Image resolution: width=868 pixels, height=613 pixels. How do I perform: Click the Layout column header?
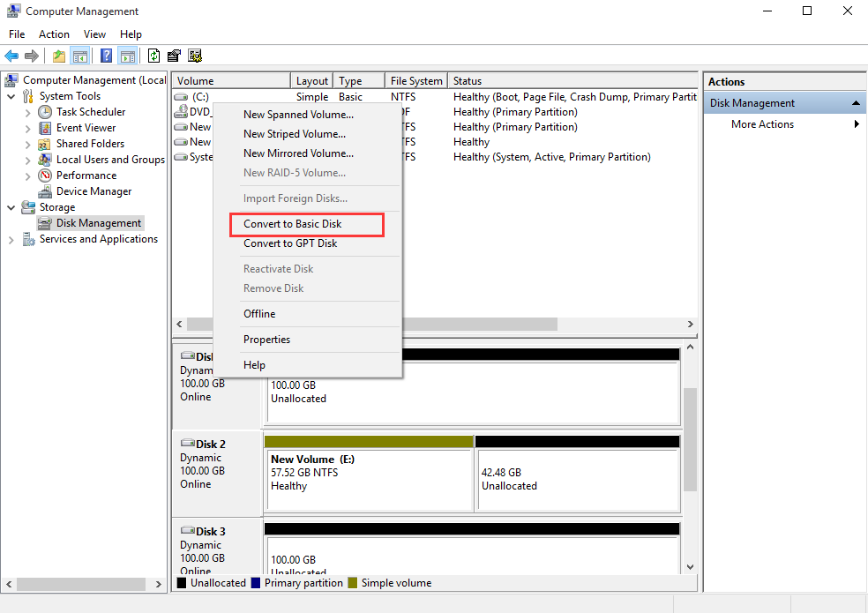coord(311,81)
